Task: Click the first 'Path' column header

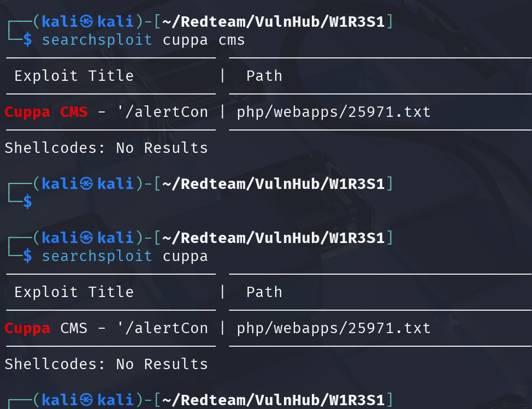Action: (x=264, y=75)
